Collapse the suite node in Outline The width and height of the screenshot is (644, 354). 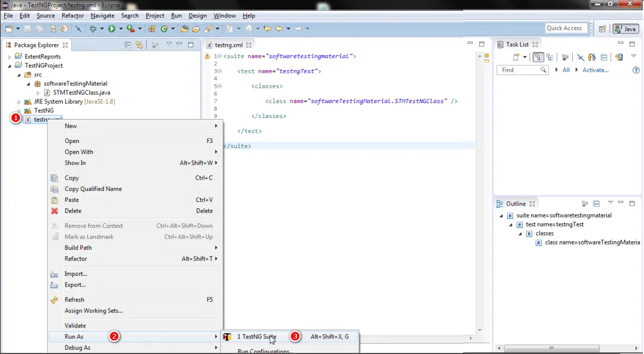501,216
